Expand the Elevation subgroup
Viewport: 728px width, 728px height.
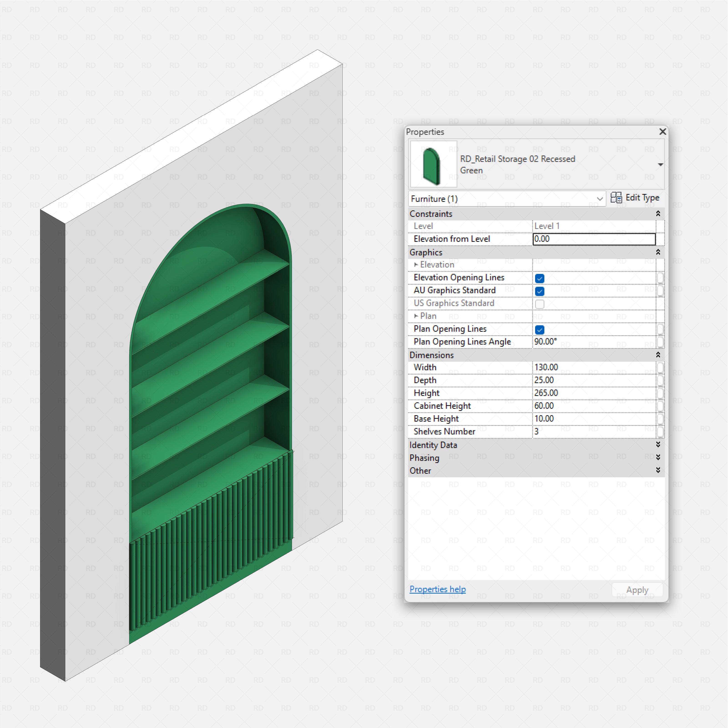416,265
